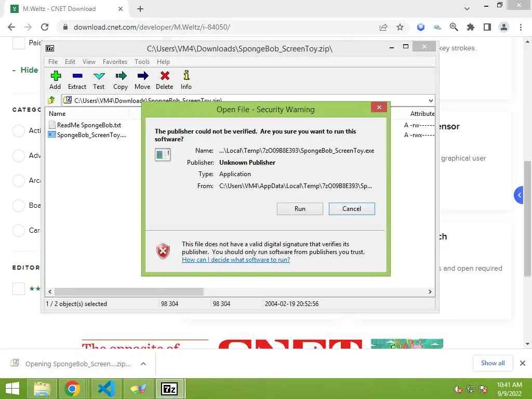This screenshot has width=532, height=399.
Task: Bookmark this page with the star icon
Action: (400, 27)
